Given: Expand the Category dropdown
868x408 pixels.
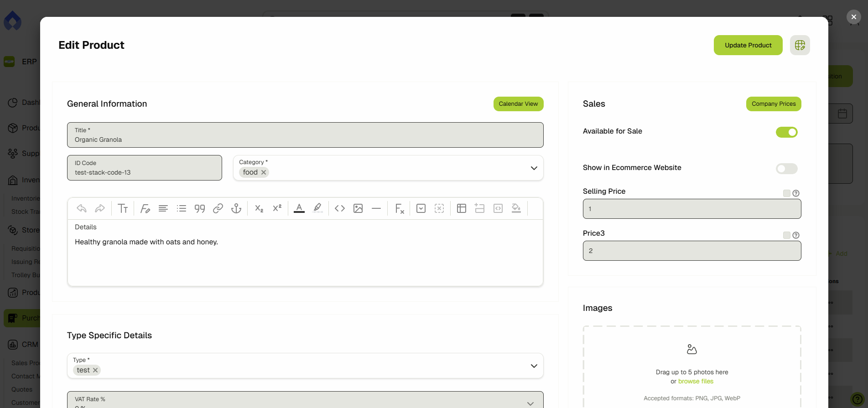Looking at the screenshot, I should (x=534, y=168).
